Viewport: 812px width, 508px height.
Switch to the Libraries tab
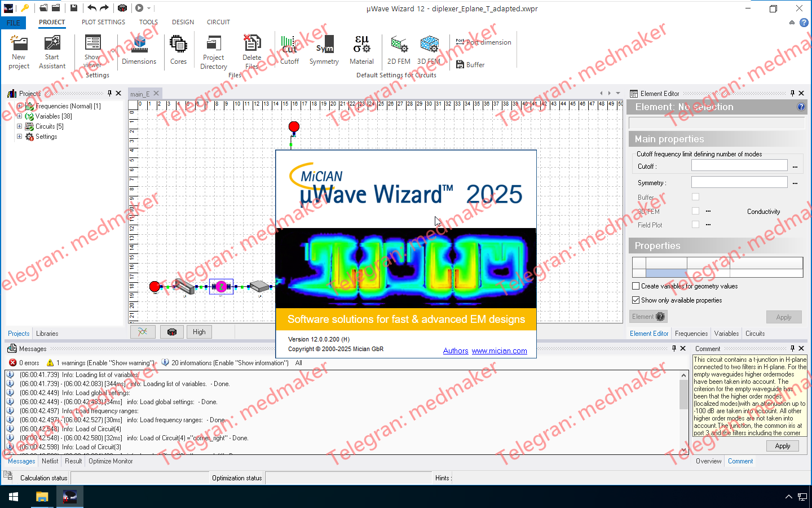tap(47, 334)
